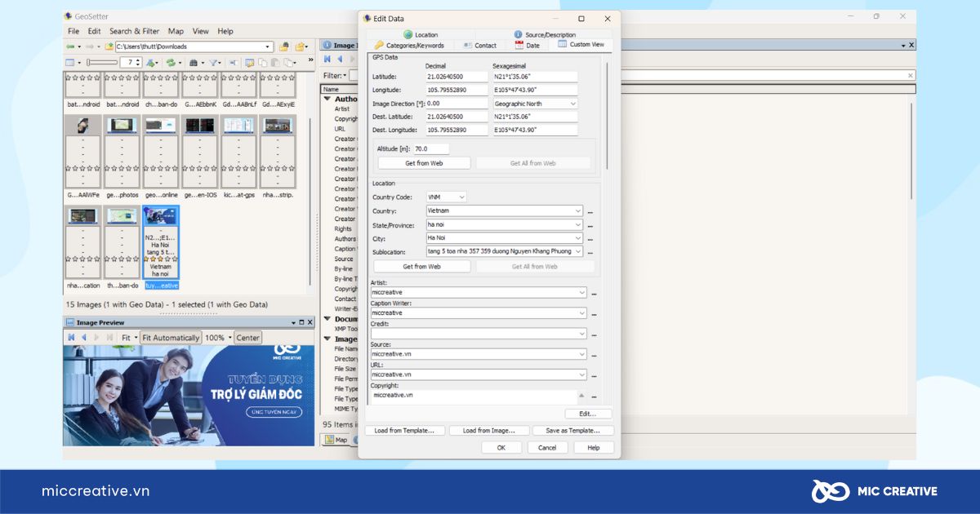980x514 pixels.
Task: Click the thumbnail size 7 spinner arrows
Action: (139, 62)
